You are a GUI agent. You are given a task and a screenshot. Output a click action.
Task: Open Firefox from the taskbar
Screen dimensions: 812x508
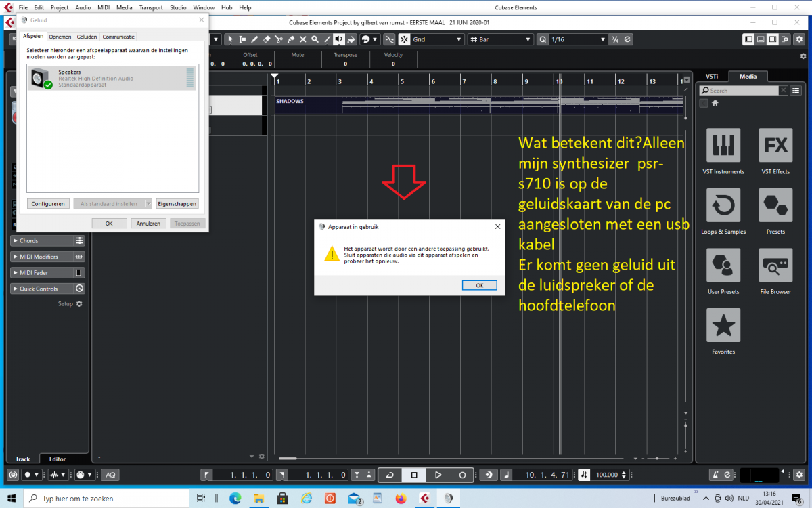click(401, 499)
